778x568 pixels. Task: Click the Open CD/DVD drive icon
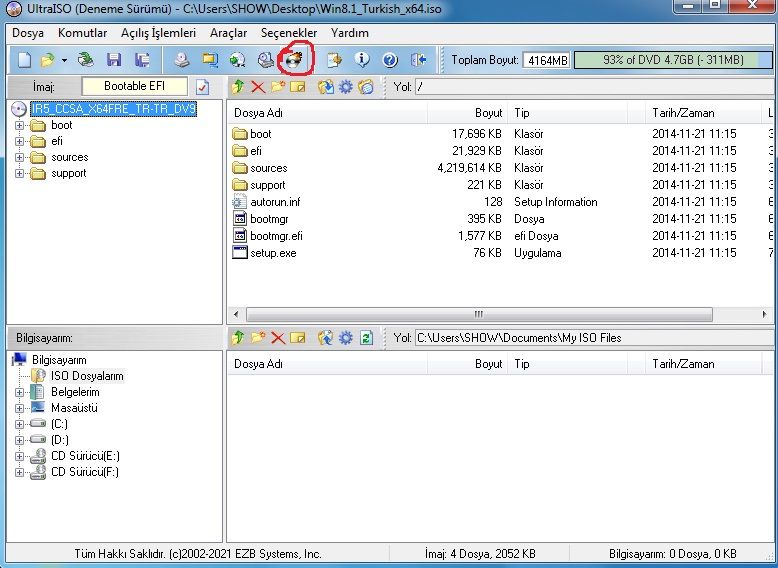pos(85,60)
